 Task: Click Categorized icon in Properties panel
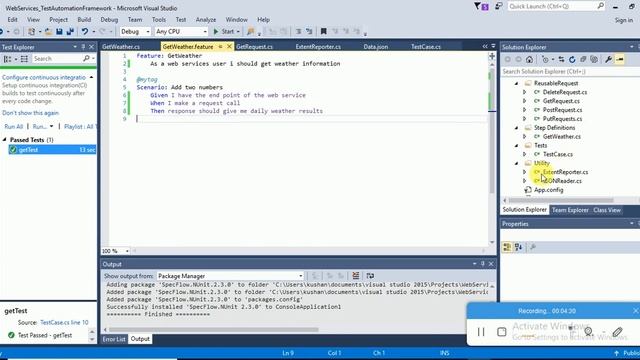(507, 247)
